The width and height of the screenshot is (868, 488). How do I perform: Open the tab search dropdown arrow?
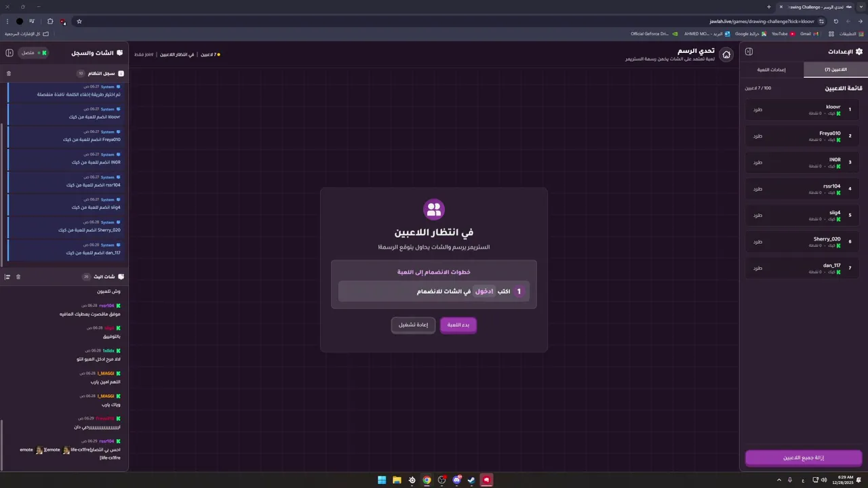[861, 7]
